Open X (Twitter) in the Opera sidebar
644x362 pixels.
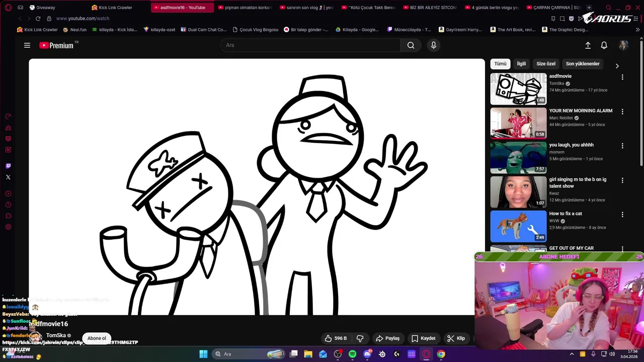8,177
